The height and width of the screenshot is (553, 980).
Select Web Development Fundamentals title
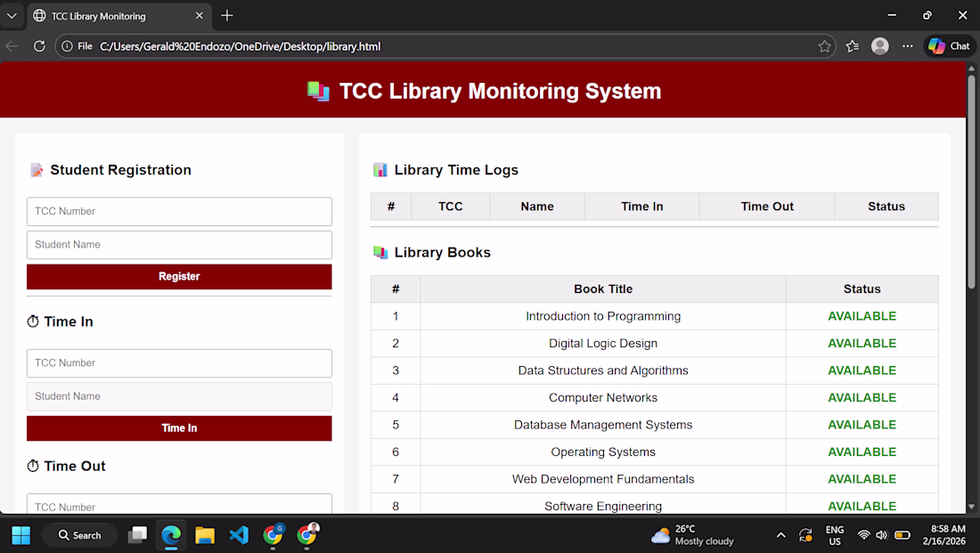coord(603,479)
